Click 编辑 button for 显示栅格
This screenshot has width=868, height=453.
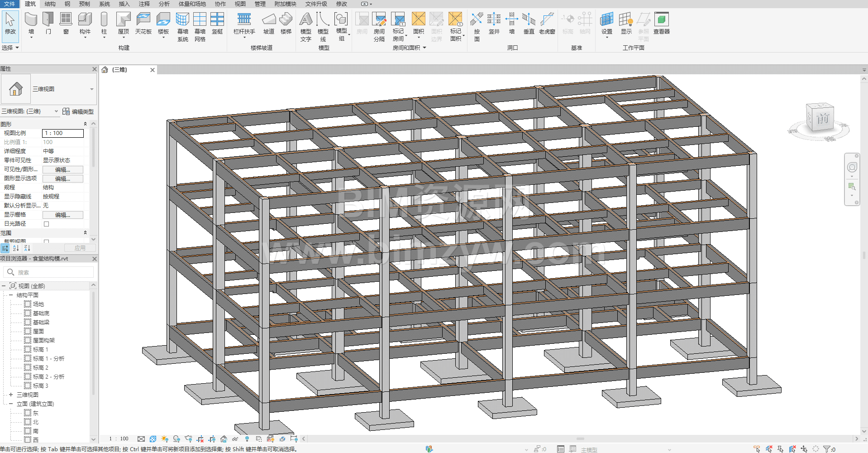[x=62, y=215]
